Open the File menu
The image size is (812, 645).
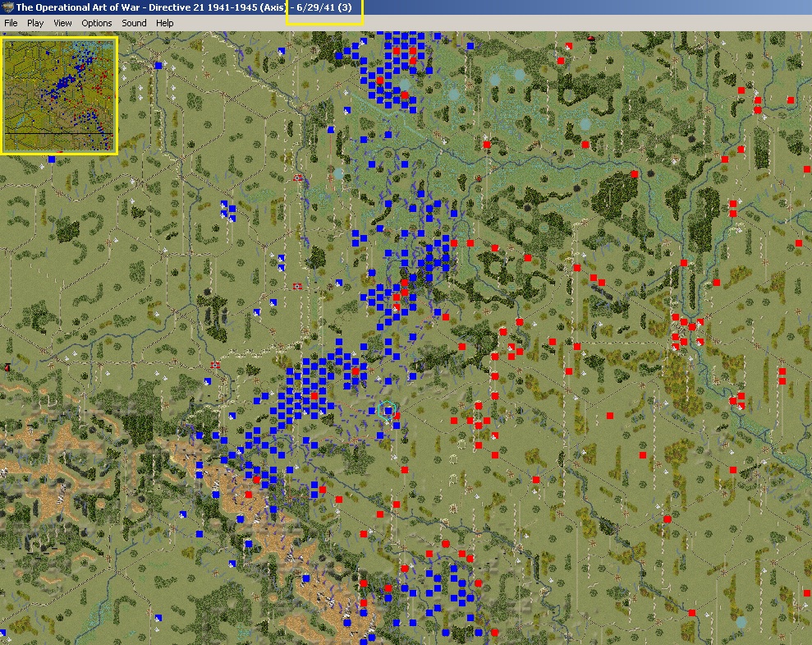(11, 23)
